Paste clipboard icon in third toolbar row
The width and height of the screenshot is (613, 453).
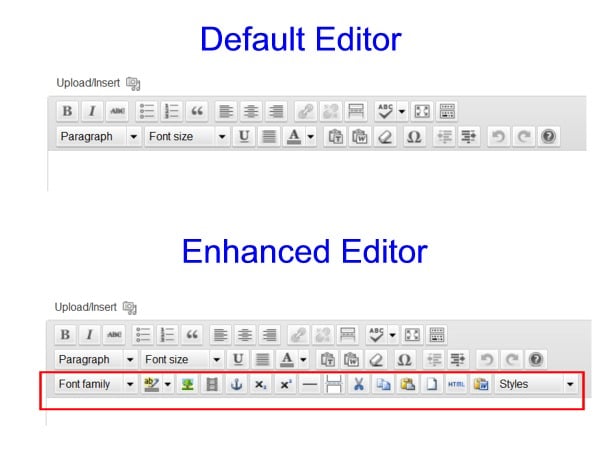pyautogui.click(x=407, y=384)
